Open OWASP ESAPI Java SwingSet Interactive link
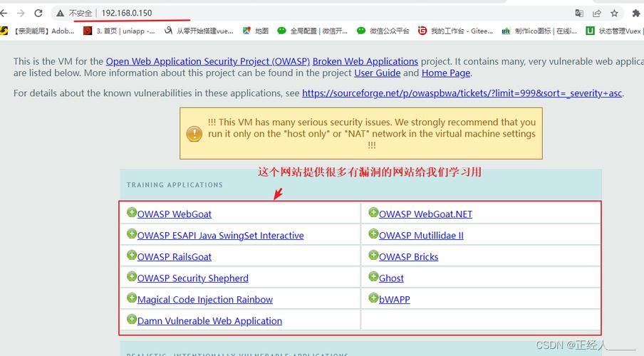The width and height of the screenshot is (644, 356). tap(221, 236)
